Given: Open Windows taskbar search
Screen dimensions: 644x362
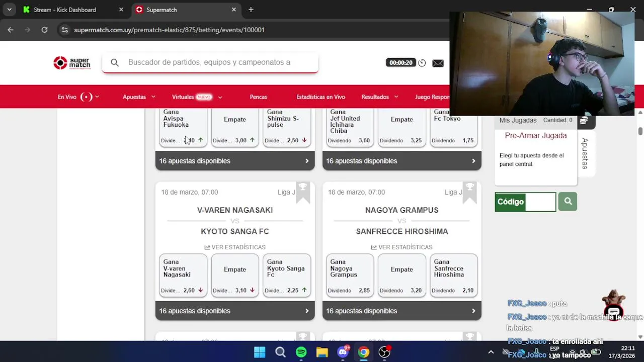Looking at the screenshot, I should click(280, 352).
